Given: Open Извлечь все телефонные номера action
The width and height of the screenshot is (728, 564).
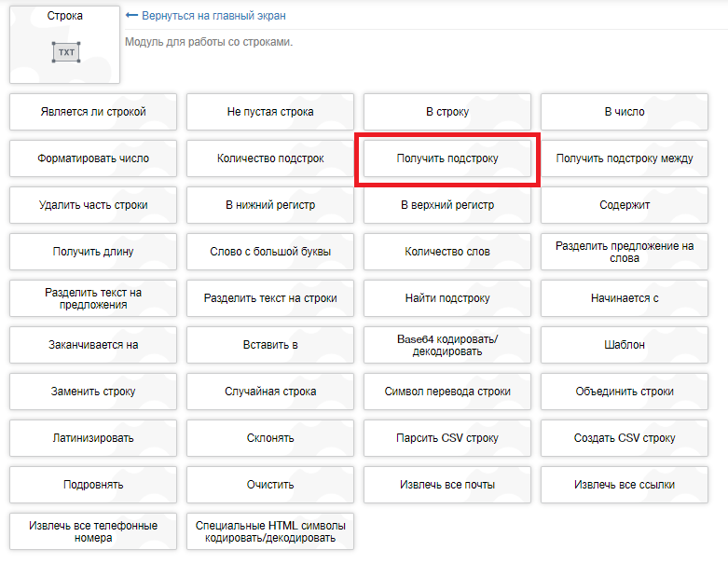Looking at the screenshot, I should coord(93,531).
